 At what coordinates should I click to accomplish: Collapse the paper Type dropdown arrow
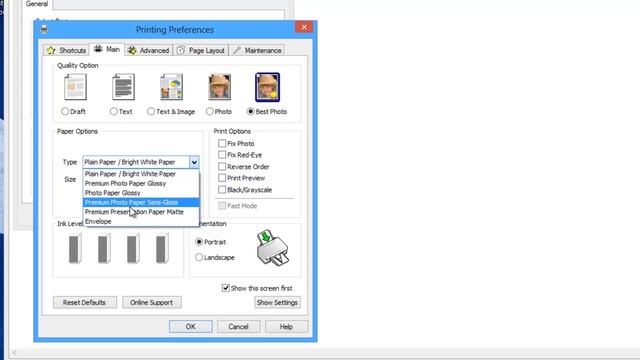(194, 162)
